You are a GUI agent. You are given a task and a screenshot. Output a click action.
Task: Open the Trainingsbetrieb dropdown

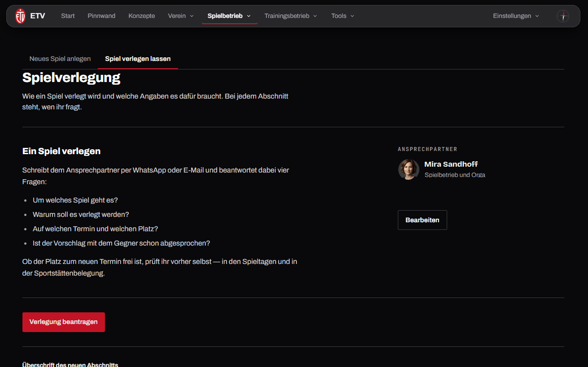click(291, 16)
